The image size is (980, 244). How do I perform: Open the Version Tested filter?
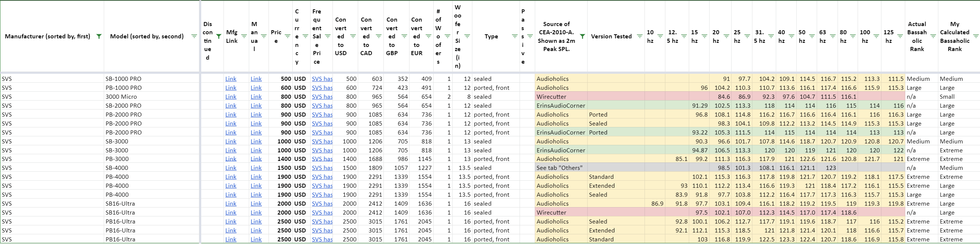pos(640,37)
